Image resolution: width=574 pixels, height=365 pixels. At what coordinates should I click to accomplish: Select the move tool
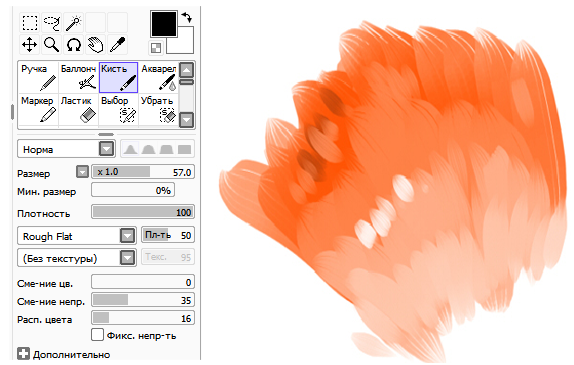30,45
